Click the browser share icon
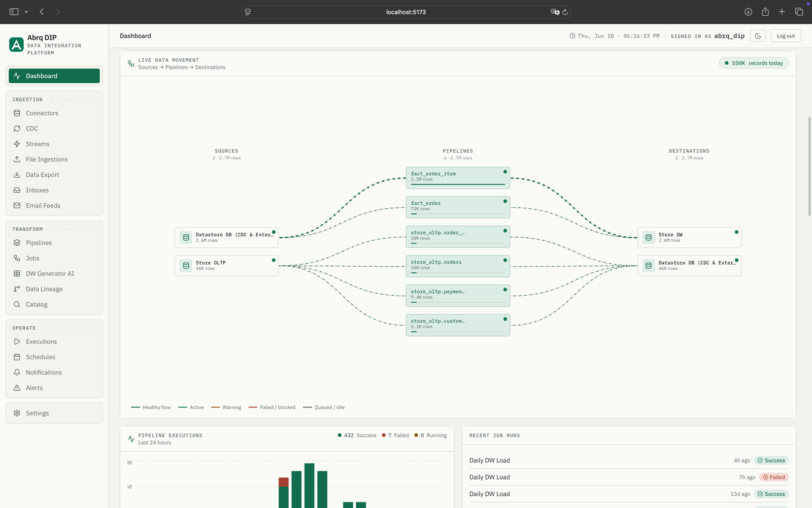The width and height of the screenshot is (812, 508). click(x=765, y=12)
